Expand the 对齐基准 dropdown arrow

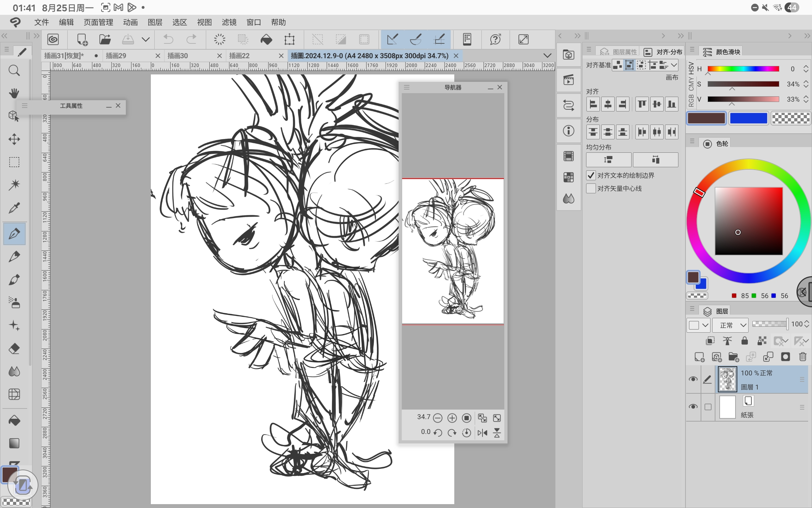coord(673,65)
